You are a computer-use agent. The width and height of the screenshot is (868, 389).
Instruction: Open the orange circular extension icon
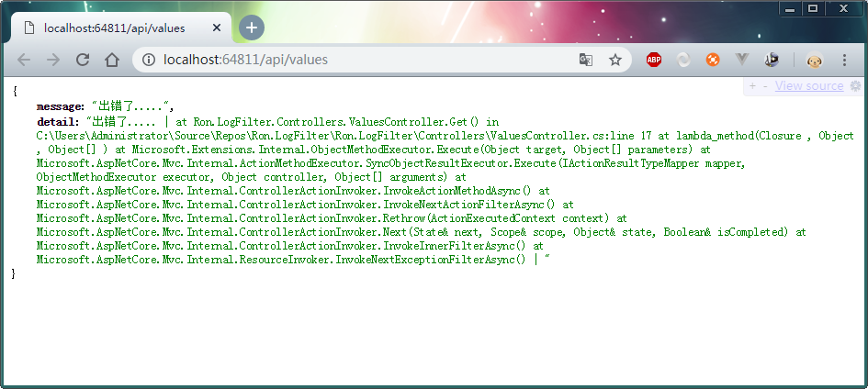(713, 60)
